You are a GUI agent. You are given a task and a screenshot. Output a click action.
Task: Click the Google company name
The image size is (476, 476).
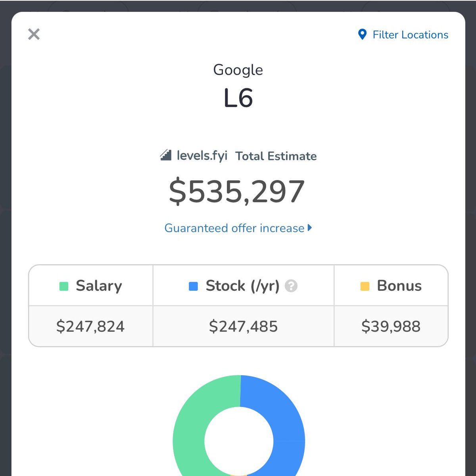[x=238, y=70]
